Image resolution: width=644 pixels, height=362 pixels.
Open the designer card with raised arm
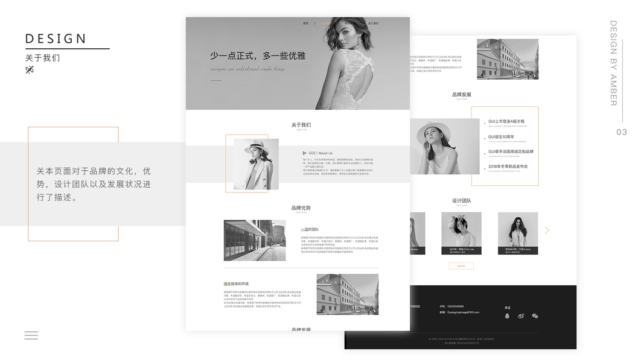point(461,233)
